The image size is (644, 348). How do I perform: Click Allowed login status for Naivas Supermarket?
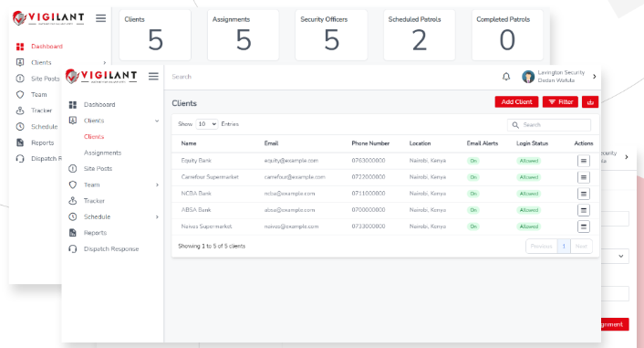pos(528,227)
